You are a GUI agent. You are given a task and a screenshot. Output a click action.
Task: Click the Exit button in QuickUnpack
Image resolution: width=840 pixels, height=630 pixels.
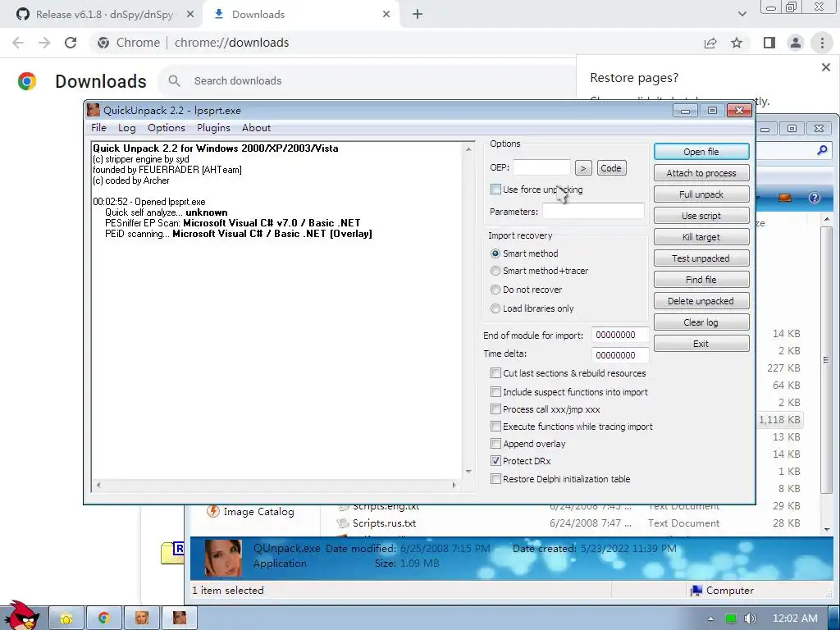[x=701, y=344]
